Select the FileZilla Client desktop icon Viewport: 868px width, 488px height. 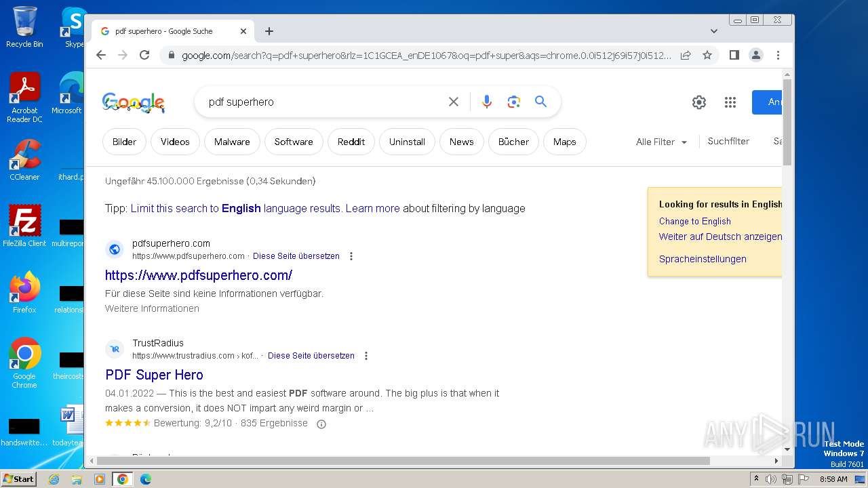(x=24, y=226)
